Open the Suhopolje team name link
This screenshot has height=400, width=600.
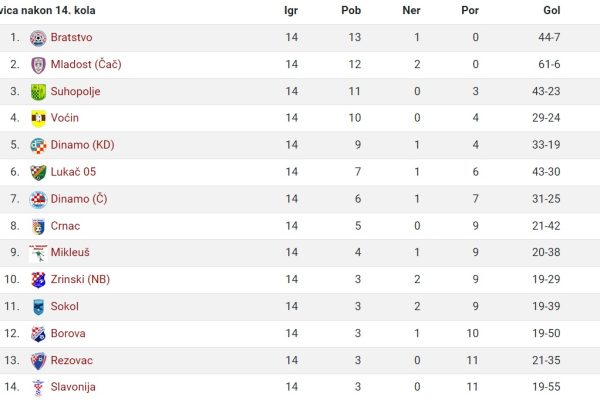point(75,91)
